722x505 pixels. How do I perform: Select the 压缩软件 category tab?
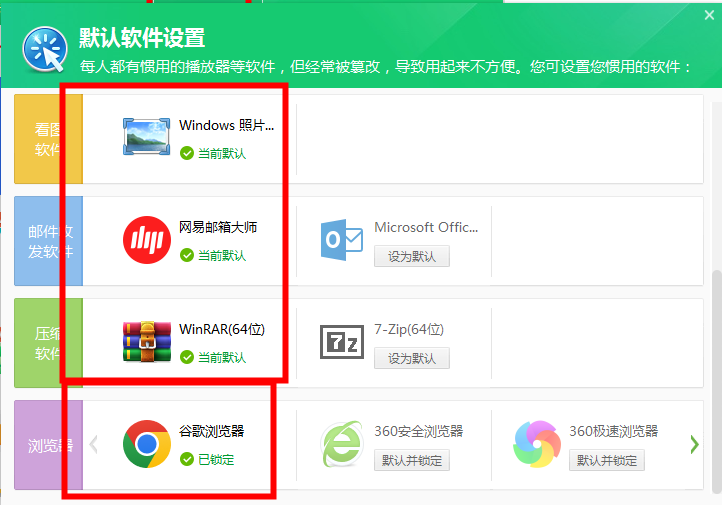coord(48,343)
